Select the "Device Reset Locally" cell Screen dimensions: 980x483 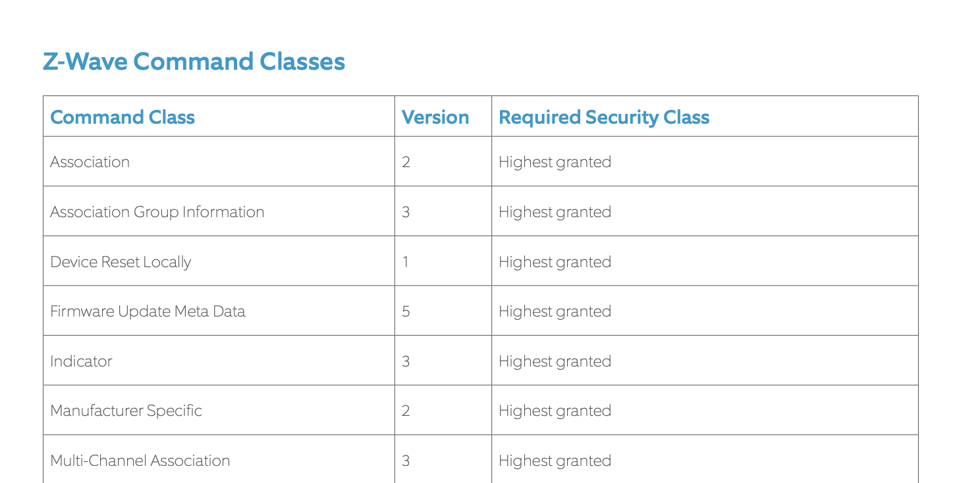pyautogui.click(x=121, y=262)
